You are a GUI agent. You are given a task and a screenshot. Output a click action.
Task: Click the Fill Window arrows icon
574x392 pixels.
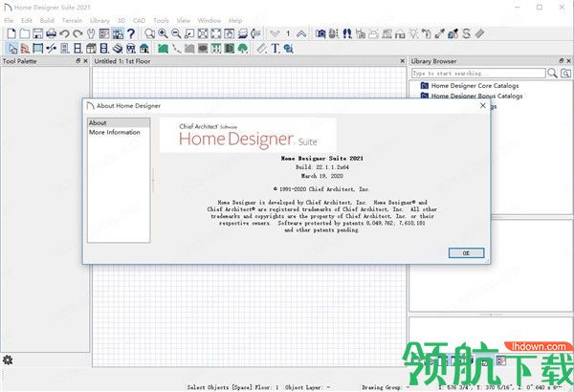tap(216, 33)
